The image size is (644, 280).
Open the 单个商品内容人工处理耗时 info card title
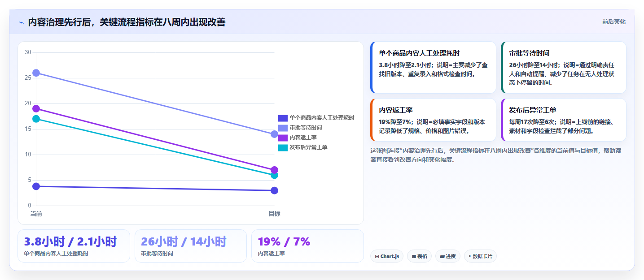point(419,53)
